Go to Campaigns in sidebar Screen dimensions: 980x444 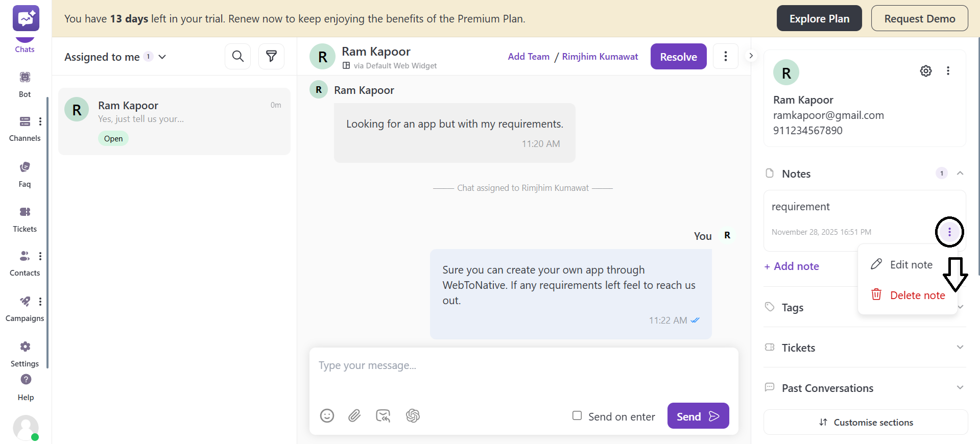pos(25,308)
